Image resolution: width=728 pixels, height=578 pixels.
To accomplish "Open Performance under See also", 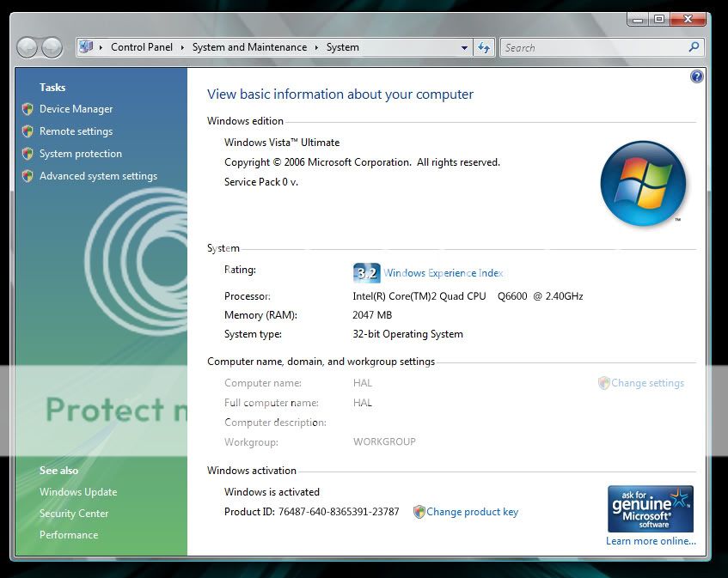I will [69, 535].
